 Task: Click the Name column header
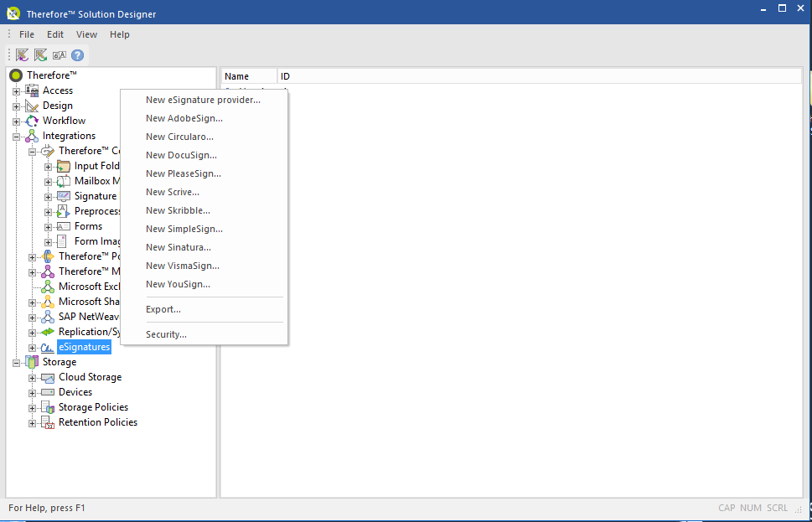[x=250, y=76]
